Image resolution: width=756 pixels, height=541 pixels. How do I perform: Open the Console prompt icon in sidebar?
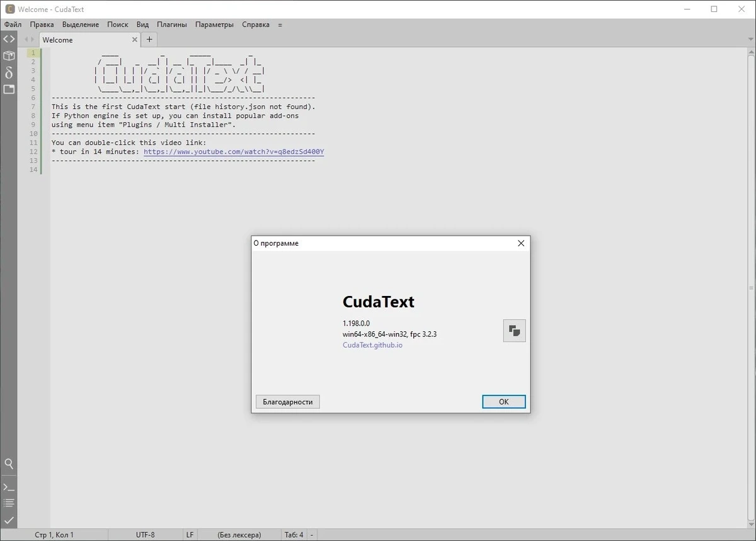point(9,487)
